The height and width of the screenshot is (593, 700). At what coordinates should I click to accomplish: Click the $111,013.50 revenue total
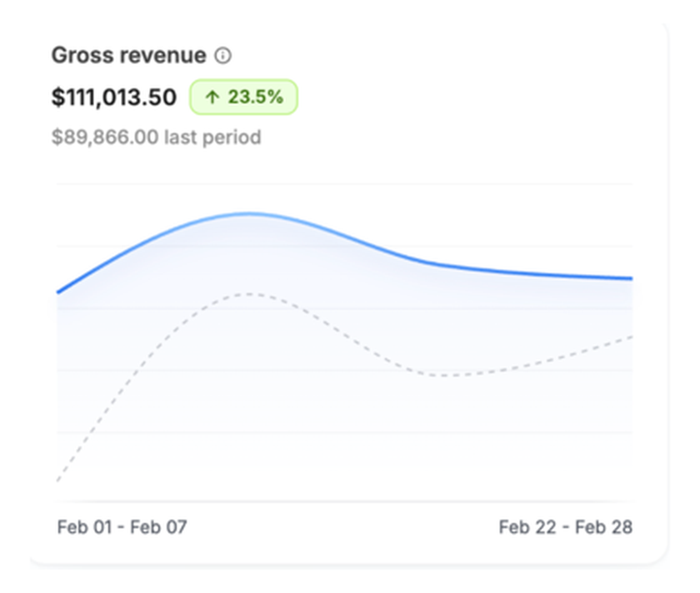pos(114,97)
